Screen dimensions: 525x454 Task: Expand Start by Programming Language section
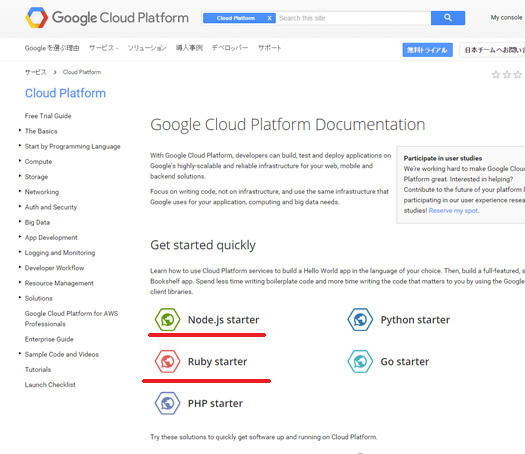pos(72,146)
